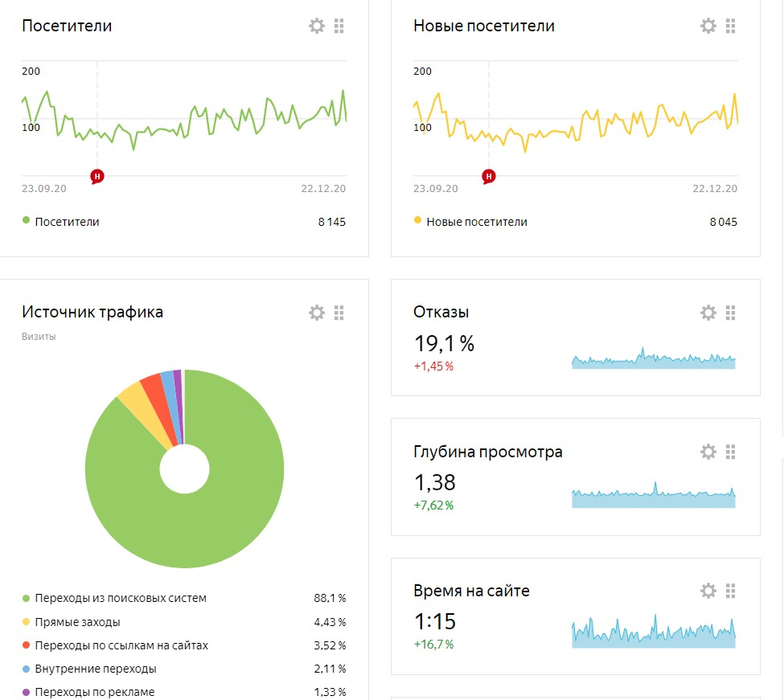Open settings gear of Время на сайте widget
784x700 pixels.
(708, 591)
